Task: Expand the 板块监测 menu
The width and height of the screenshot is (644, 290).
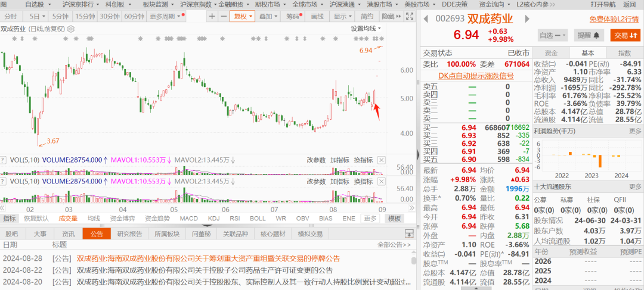Action: click(x=158, y=5)
